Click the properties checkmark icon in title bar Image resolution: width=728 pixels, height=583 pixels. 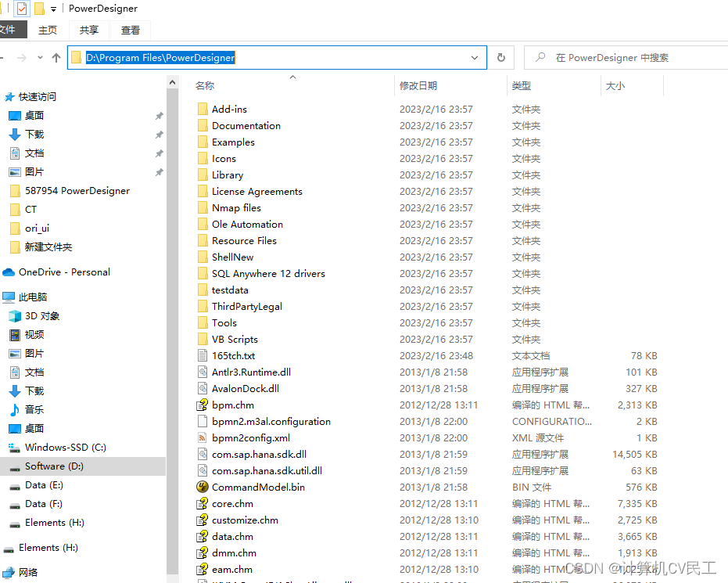pyautogui.click(x=21, y=9)
